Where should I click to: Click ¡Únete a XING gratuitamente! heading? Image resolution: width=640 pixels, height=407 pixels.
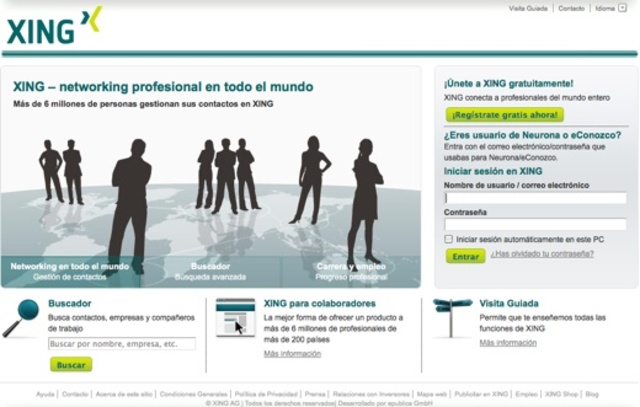pyautogui.click(x=509, y=84)
